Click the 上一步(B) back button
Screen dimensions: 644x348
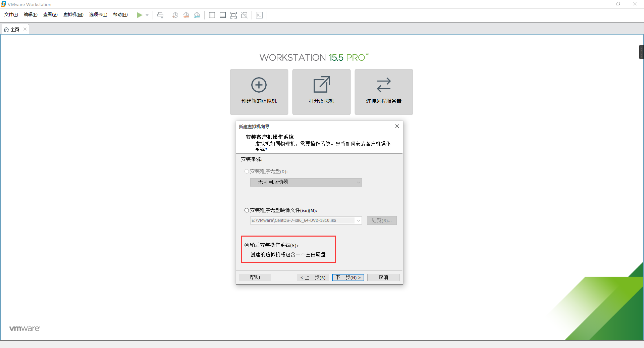click(313, 278)
